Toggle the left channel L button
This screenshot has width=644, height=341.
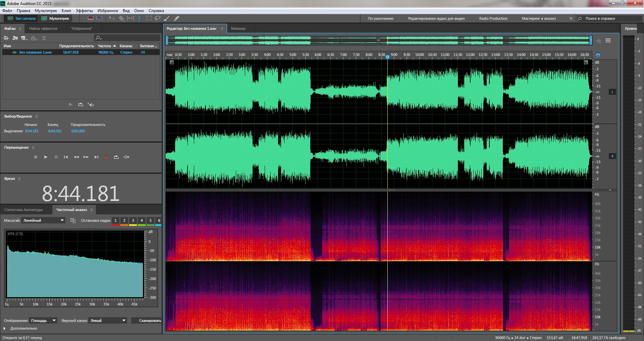[612, 92]
